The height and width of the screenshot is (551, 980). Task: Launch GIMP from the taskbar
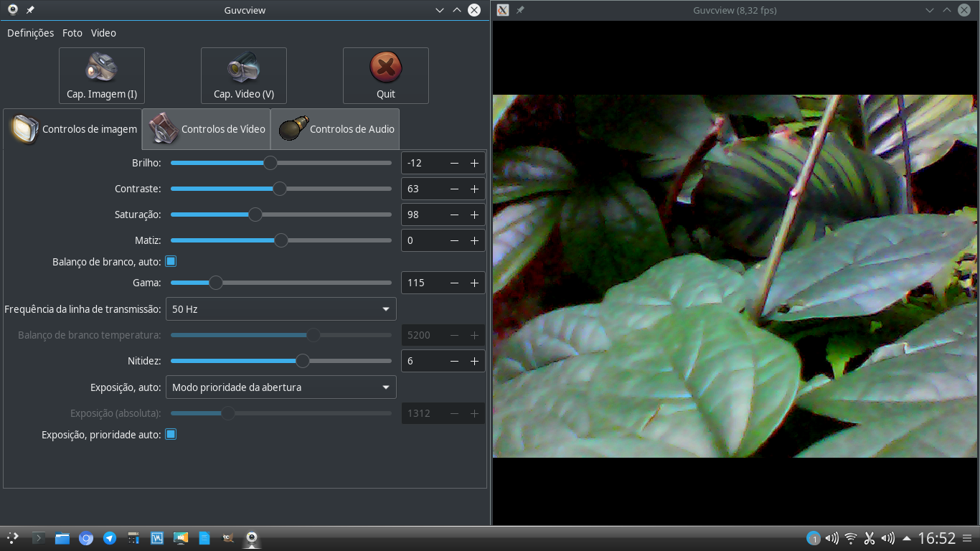click(227, 538)
